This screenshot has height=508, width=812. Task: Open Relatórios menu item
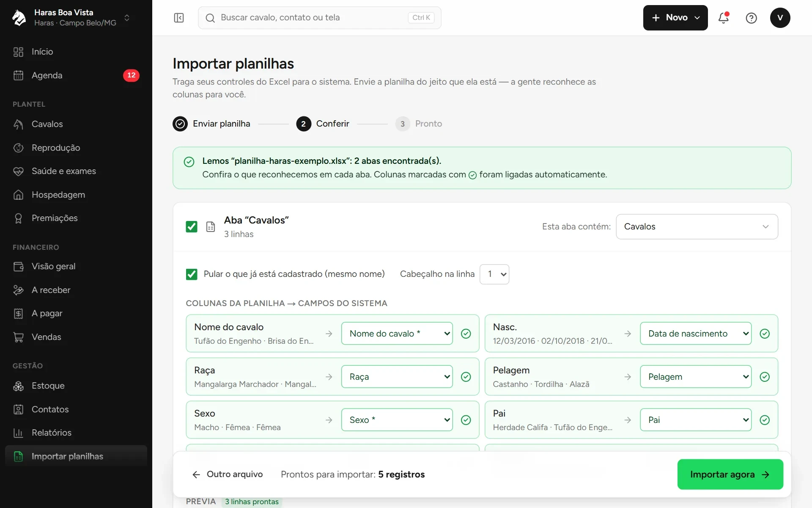76,433
